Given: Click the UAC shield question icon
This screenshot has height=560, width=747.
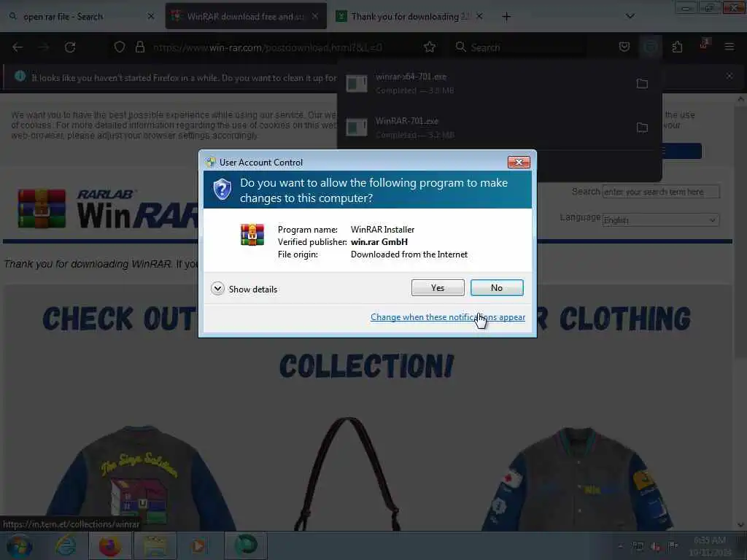Looking at the screenshot, I should (x=222, y=190).
